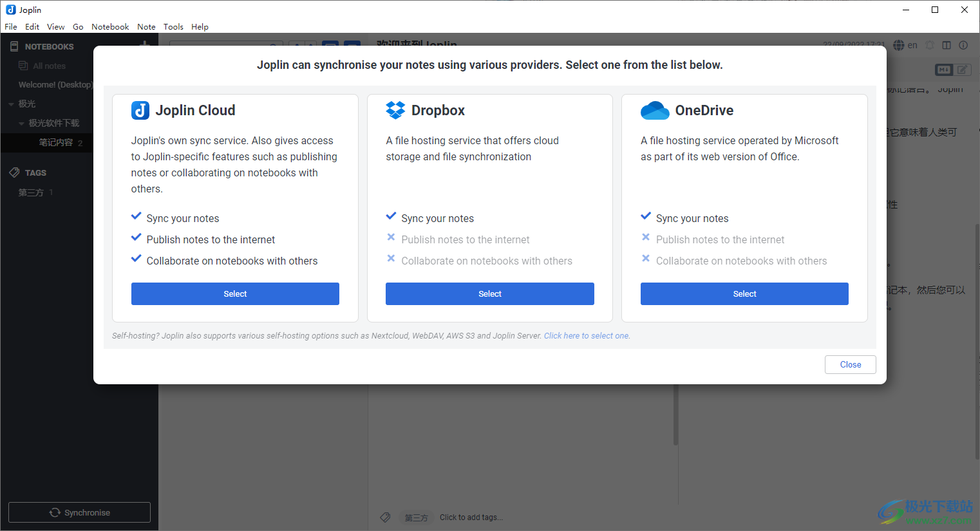Click the OneDrive card title

click(x=704, y=110)
